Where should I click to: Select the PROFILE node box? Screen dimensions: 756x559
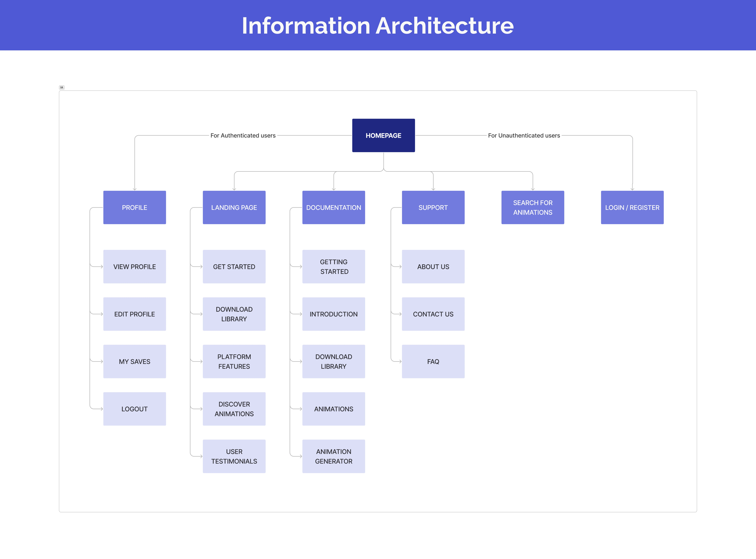(x=134, y=207)
